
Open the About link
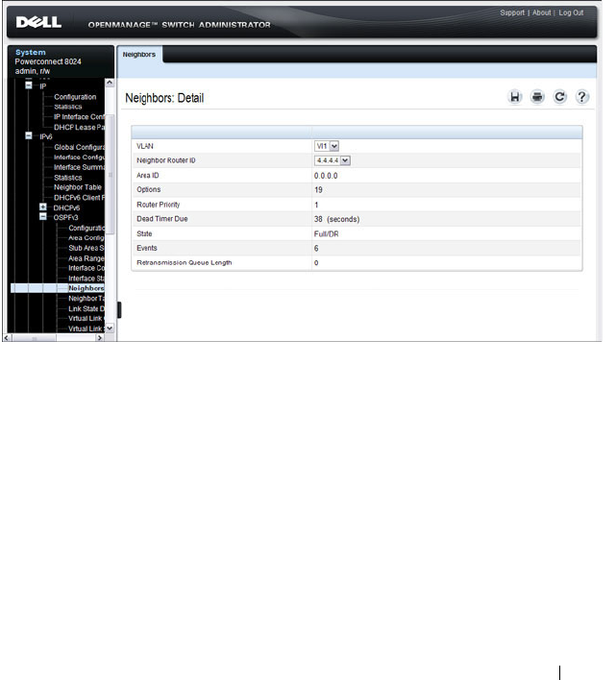coord(541,12)
